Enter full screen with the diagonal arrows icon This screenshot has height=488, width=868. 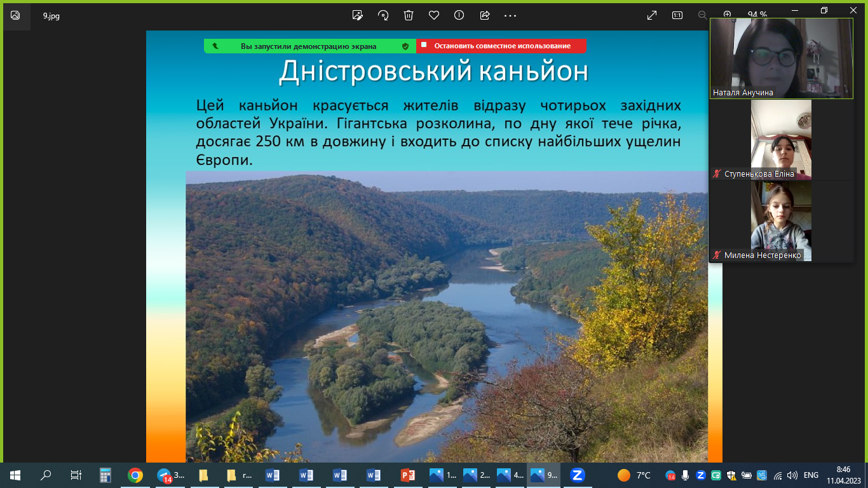pos(652,15)
